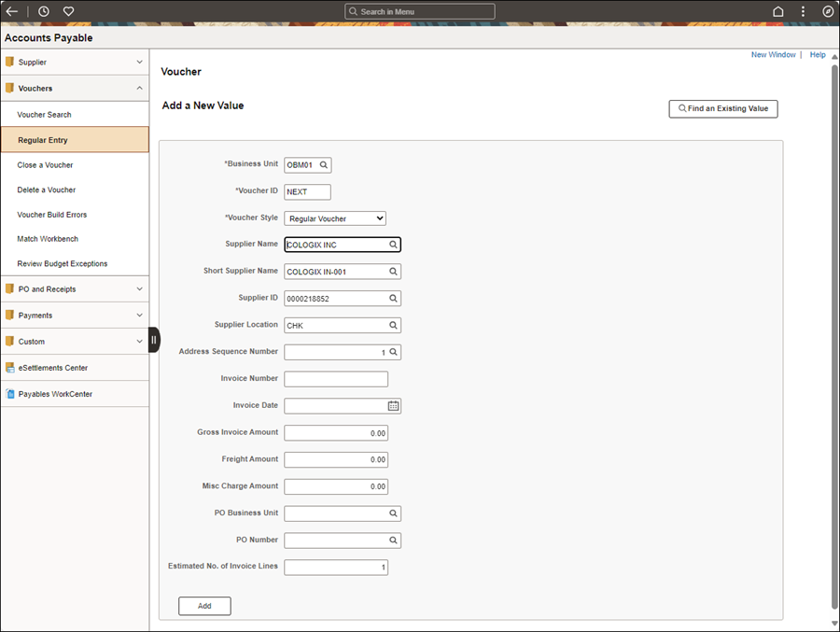
Task: Open favorites heart icon
Action: 68,11
